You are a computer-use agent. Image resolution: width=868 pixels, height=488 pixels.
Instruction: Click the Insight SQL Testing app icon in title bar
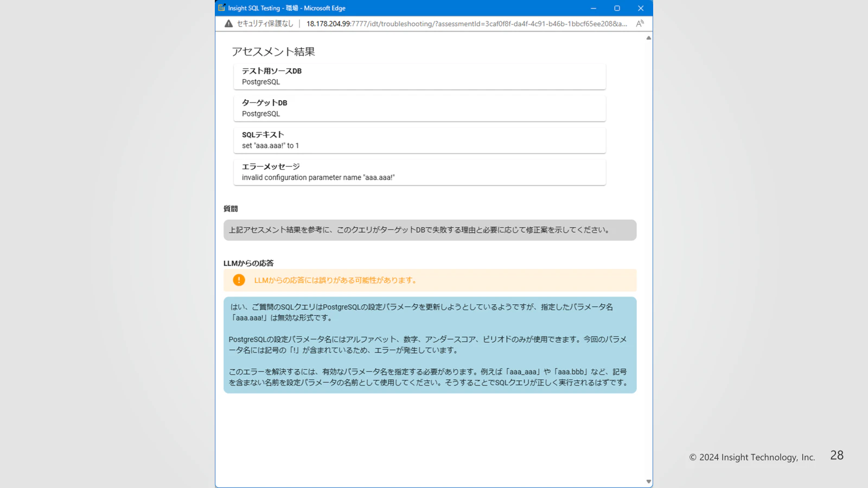pos(221,8)
